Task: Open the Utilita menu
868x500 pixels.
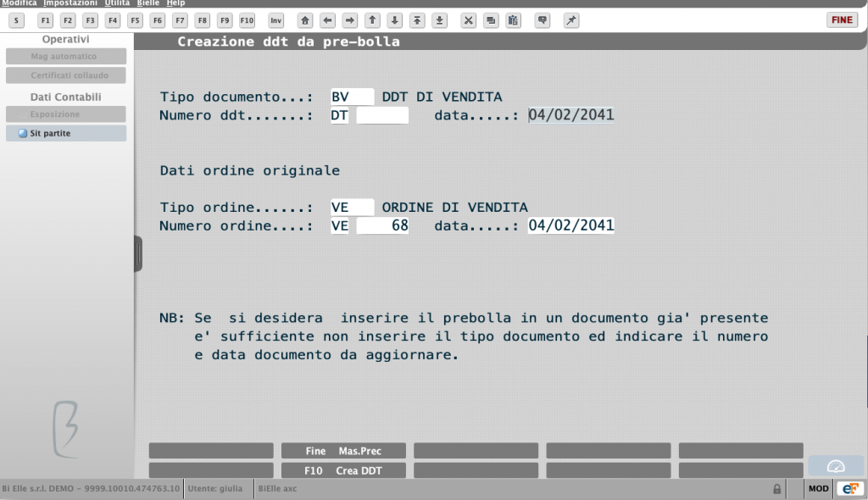Action: (x=117, y=3)
